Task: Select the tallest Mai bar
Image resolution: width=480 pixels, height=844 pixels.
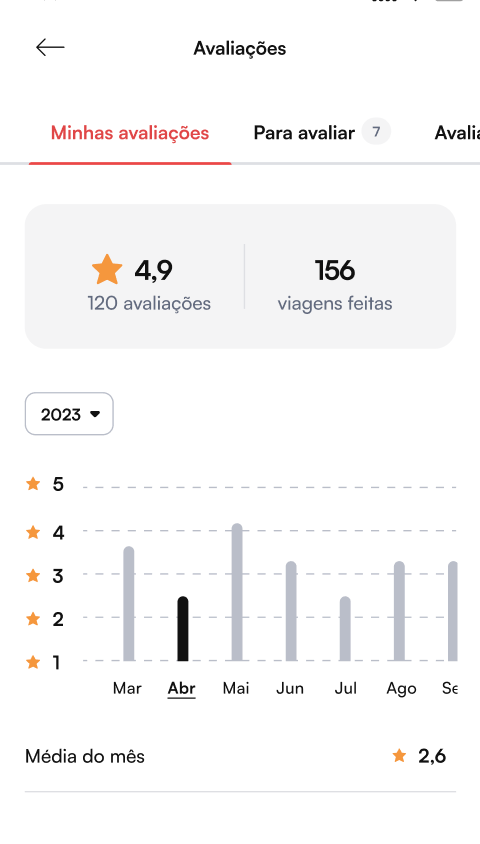Action: click(x=237, y=592)
